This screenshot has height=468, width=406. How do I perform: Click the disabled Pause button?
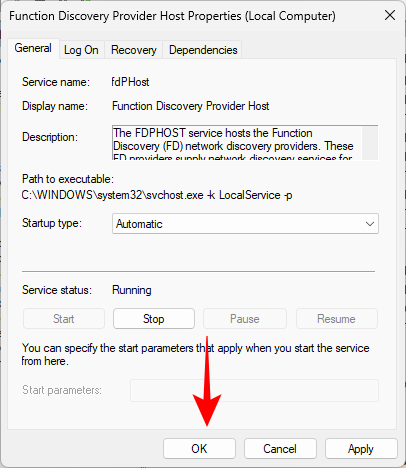click(245, 319)
